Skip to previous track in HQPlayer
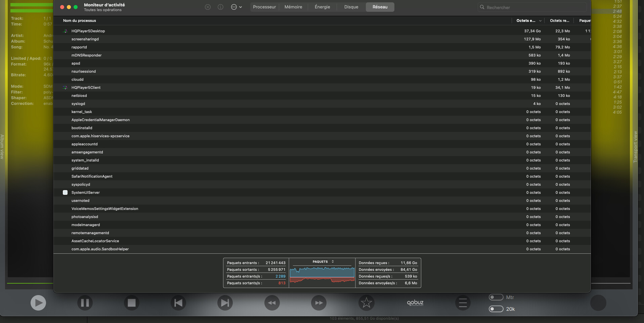Screen dimensions: 644x323 [178, 303]
